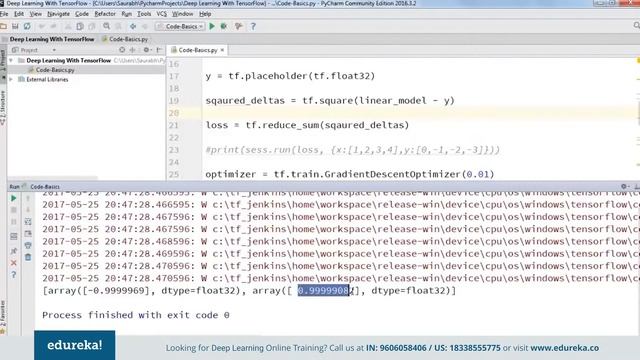Image resolution: width=640 pixels, height=360 pixels.
Task: Click the Synchronize toolbar icon
Action: (x=27, y=27)
